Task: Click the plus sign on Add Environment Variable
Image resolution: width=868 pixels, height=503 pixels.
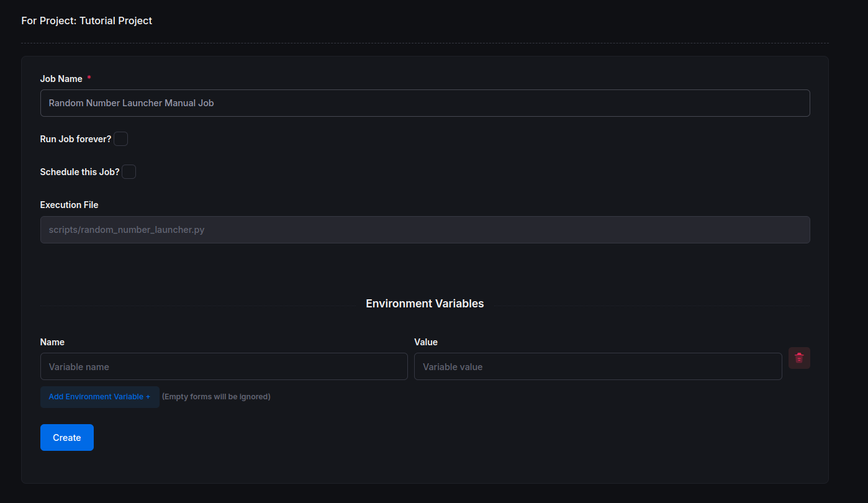Action: (x=148, y=397)
